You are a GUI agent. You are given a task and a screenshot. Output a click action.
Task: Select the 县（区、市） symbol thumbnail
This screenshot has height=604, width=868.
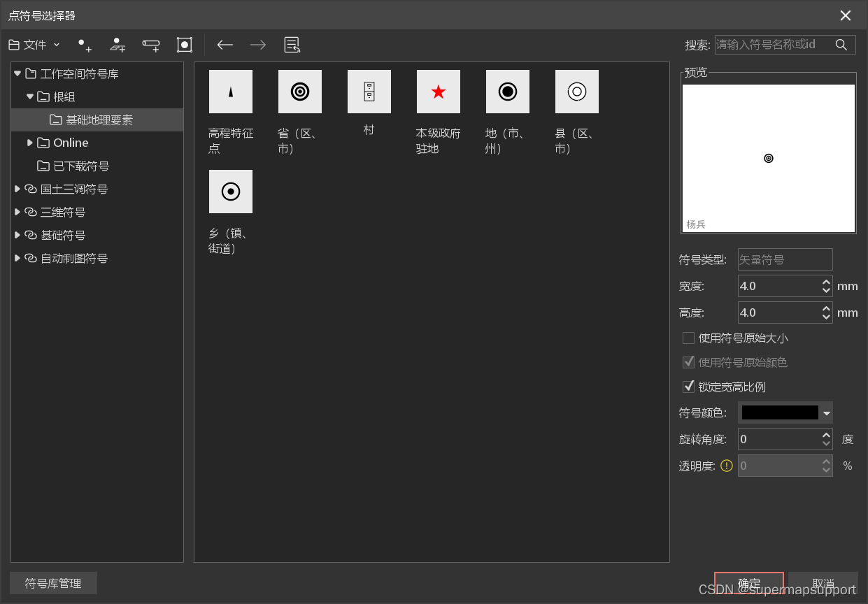click(x=577, y=92)
